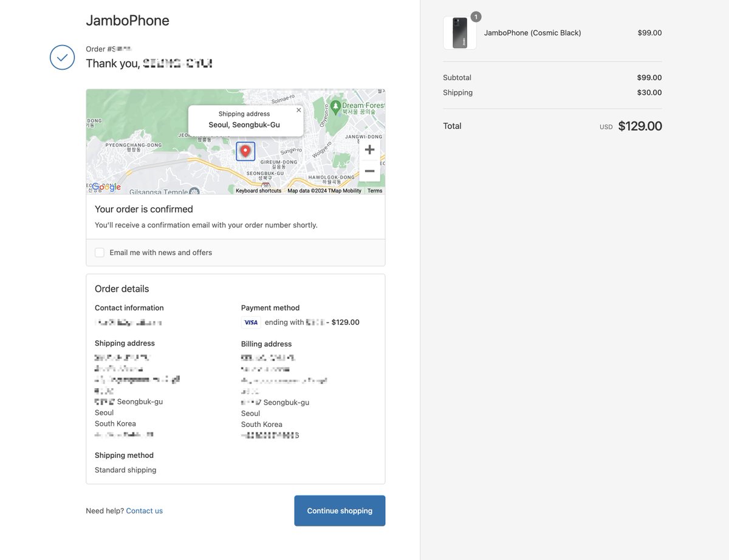
Task: Click the JamboPhone (Cosmic Black) item name
Action: (x=533, y=33)
